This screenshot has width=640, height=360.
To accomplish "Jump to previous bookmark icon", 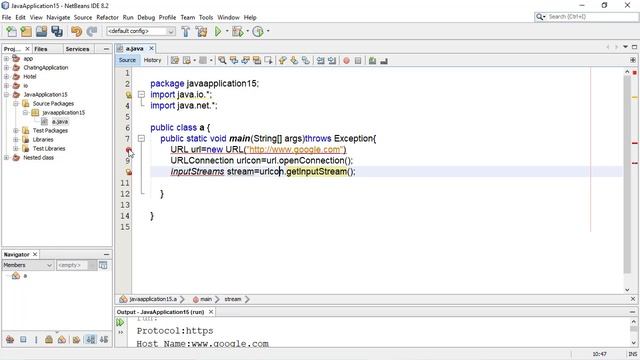I will pos(282,61).
